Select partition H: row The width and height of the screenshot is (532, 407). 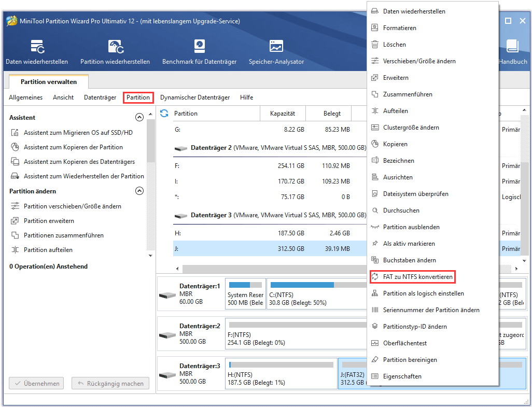point(270,233)
